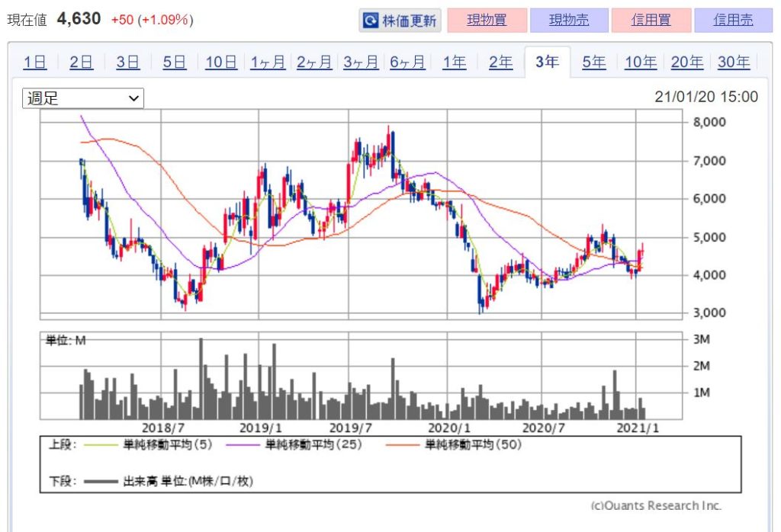The height and width of the screenshot is (532, 781).
Task: Switch to the 1年 chart tab
Action: coord(454,62)
